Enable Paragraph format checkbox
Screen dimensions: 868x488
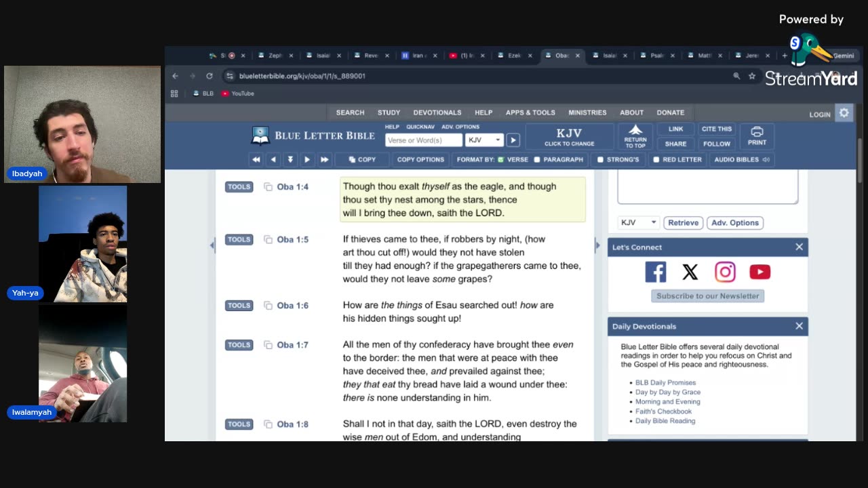coord(537,160)
